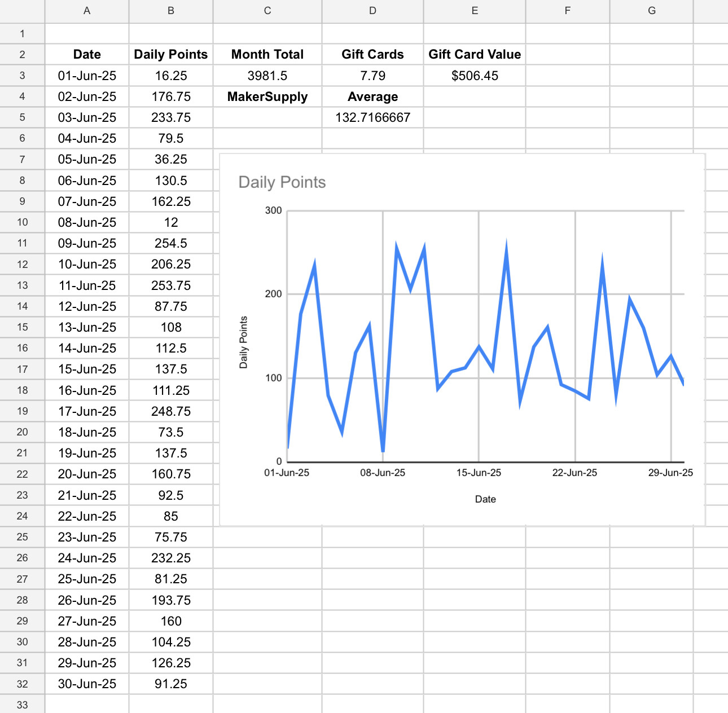The height and width of the screenshot is (713, 728).
Task: Select the 17-Jun-25 date cell
Action: pyautogui.click(x=87, y=411)
